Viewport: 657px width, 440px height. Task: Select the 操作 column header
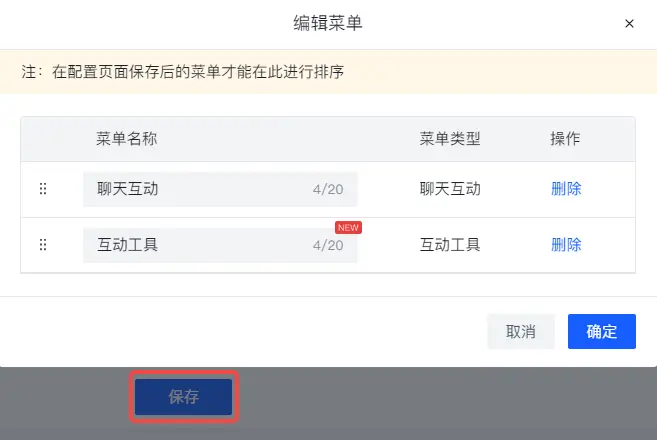tap(565, 139)
